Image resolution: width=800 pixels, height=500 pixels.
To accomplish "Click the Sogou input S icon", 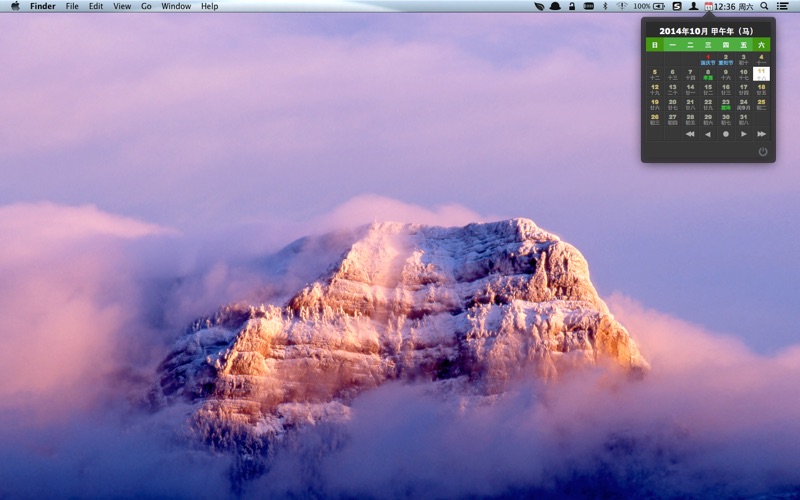I will click(x=677, y=6).
